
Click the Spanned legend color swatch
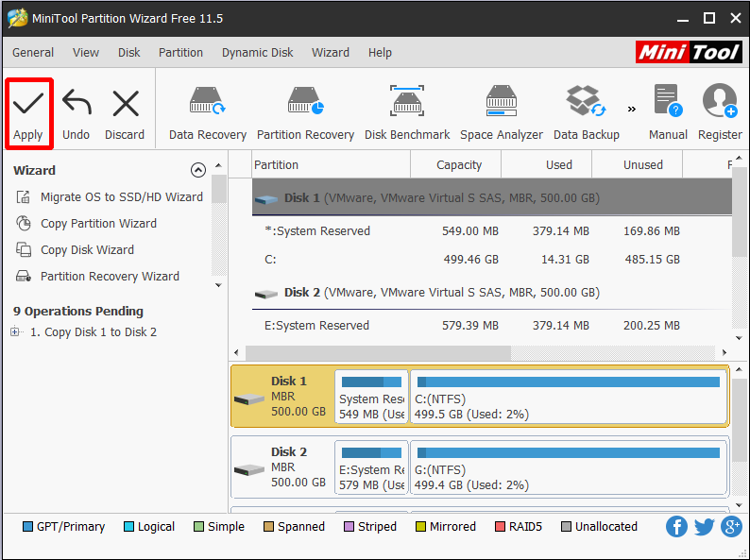(268, 527)
